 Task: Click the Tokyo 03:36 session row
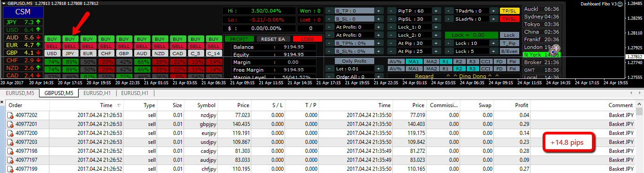tap(542, 24)
